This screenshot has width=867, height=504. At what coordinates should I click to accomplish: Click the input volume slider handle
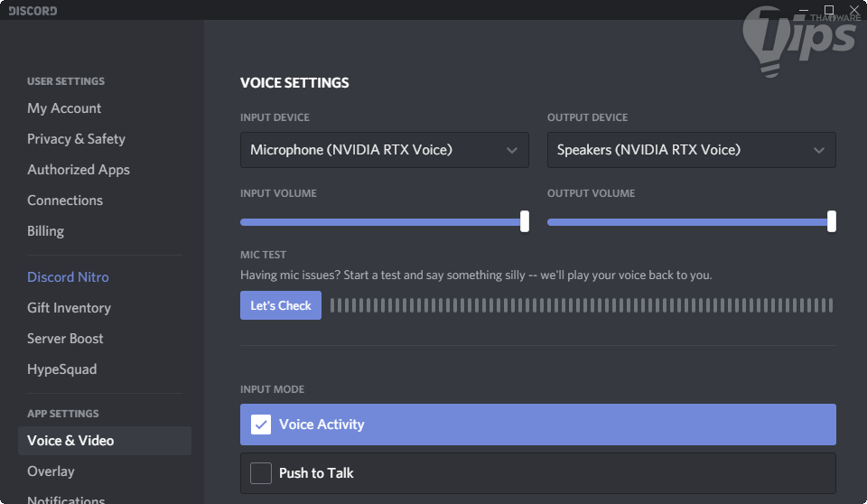pos(525,221)
